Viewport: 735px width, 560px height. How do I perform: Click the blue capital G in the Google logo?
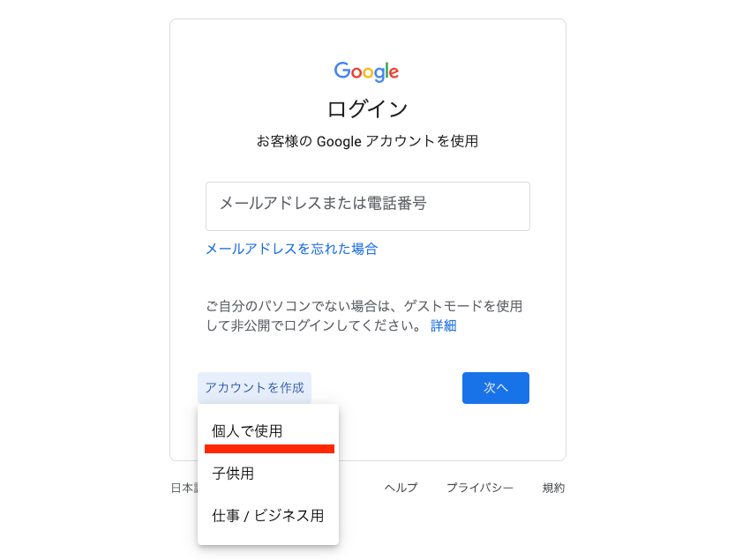341,71
